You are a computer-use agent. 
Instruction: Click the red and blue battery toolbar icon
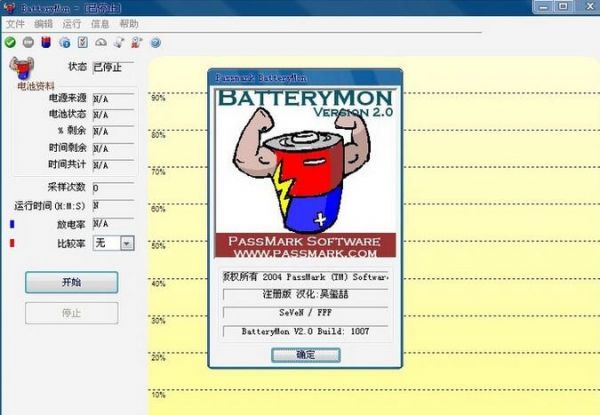click(46, 42)
